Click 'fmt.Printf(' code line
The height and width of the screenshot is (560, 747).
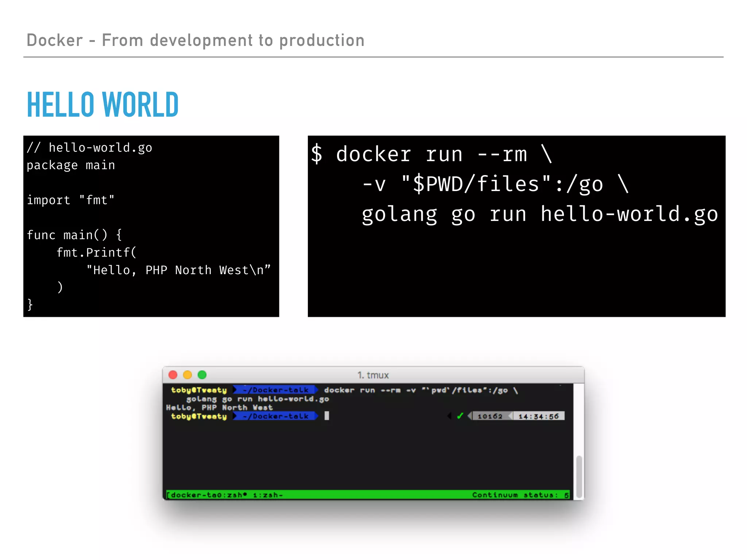click(97, 253)
